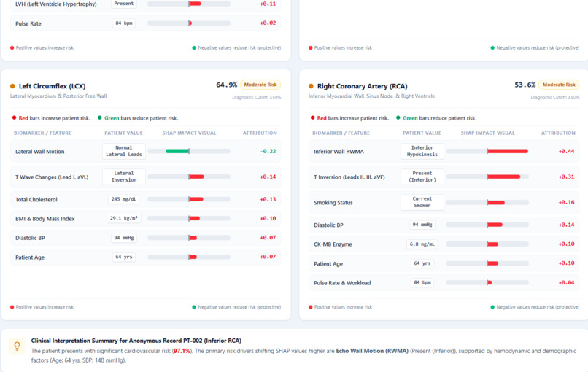Screen dimensions: 588x372
Task: Select the '94 mmHg' value in LCX card
Action: click(124, 238)
